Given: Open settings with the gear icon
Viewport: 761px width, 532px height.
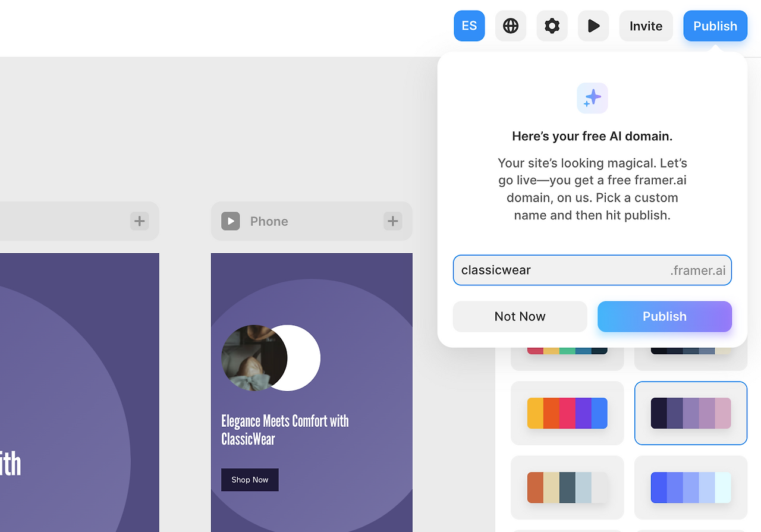Looking at the screenshot, I should pyautogui.click(x=552, y=26).
